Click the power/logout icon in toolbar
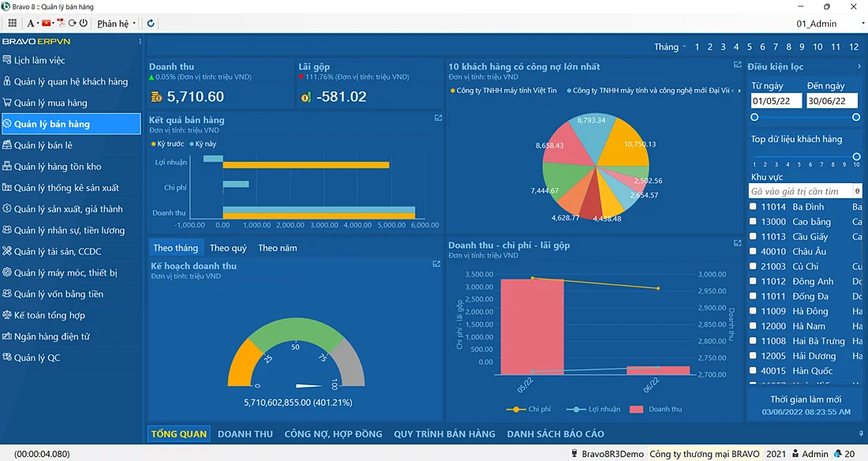The image size is (868, 461). point(84,24)
